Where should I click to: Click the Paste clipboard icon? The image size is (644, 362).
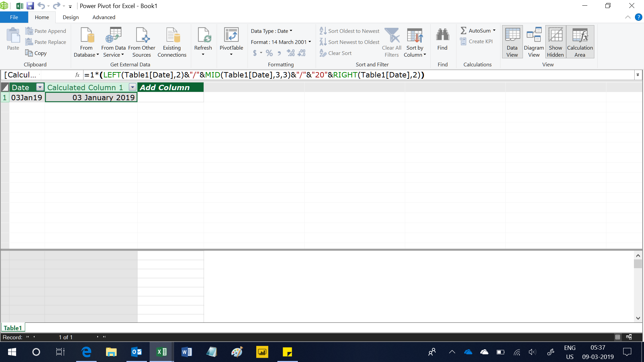coord(13,39)
